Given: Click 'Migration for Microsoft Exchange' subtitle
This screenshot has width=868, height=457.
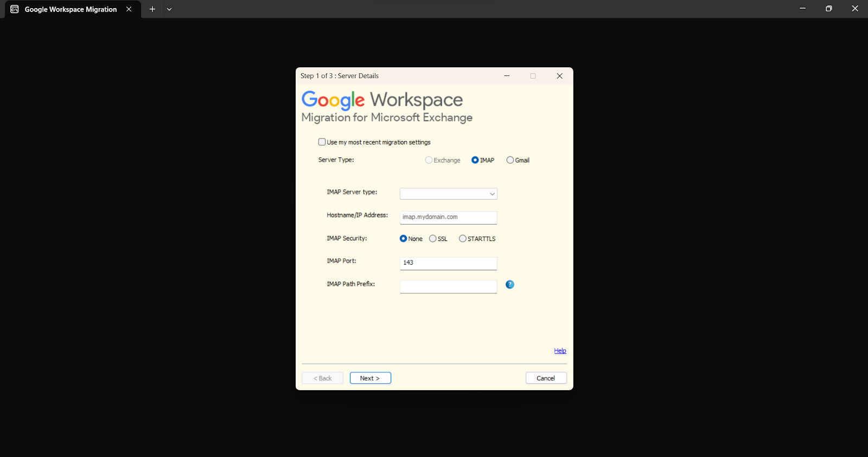Looking at the screenshot, I should point(387,118).
